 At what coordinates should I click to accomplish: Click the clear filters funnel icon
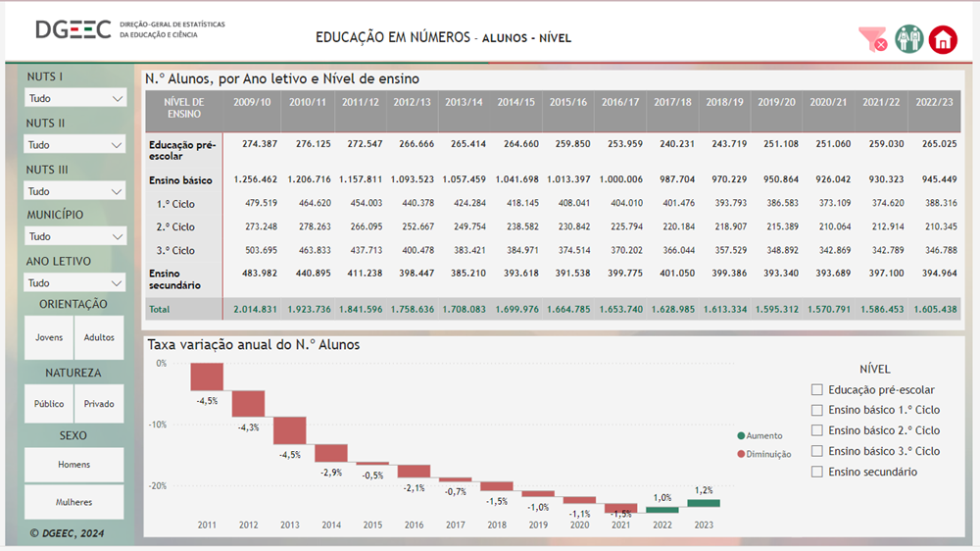(x=872, y=39)
